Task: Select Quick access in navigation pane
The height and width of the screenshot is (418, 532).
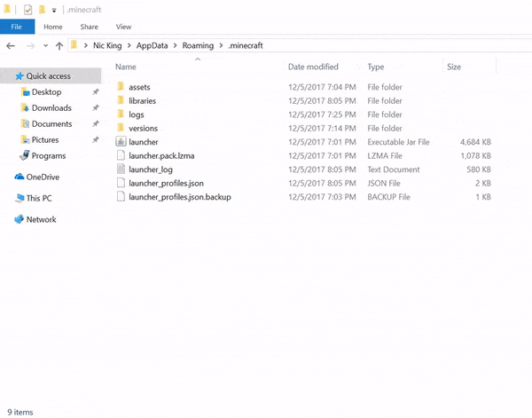Action: (x=49, y=76)
